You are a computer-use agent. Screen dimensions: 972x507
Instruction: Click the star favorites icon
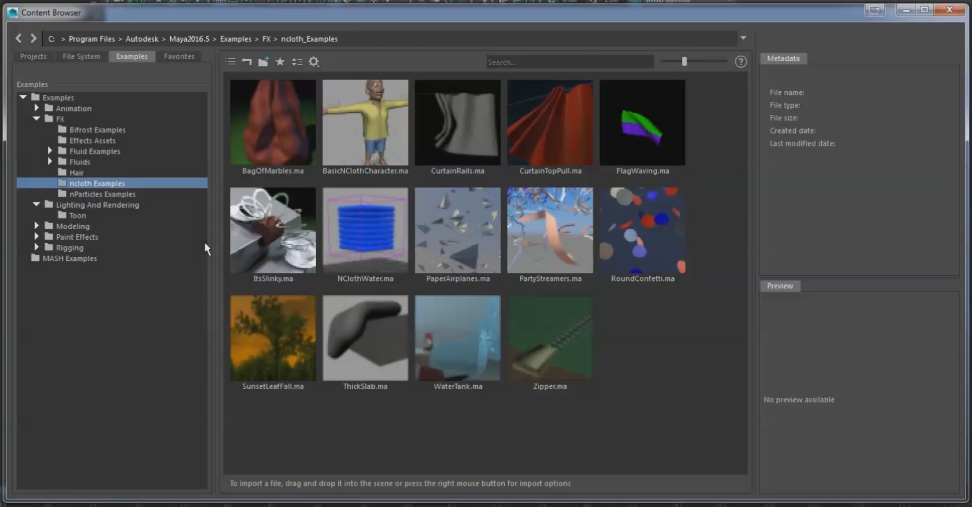click(280, 62)
